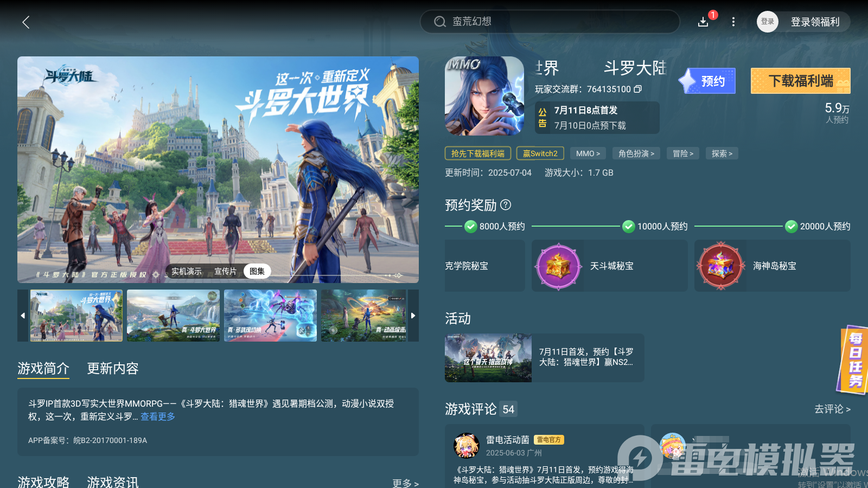Expand the 探索 category tag

[722, 153]
